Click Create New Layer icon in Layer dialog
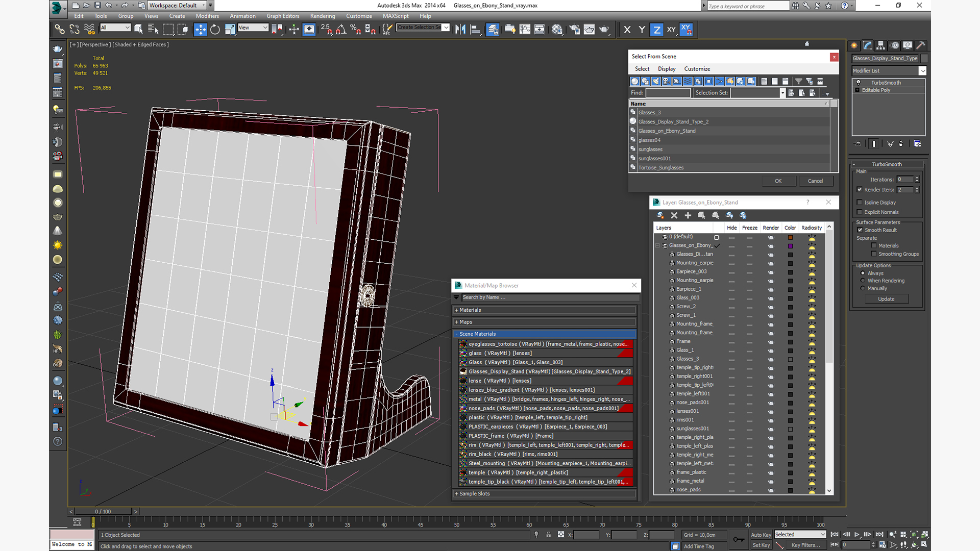This screenshot has height=551, width=980. point(660,215)
